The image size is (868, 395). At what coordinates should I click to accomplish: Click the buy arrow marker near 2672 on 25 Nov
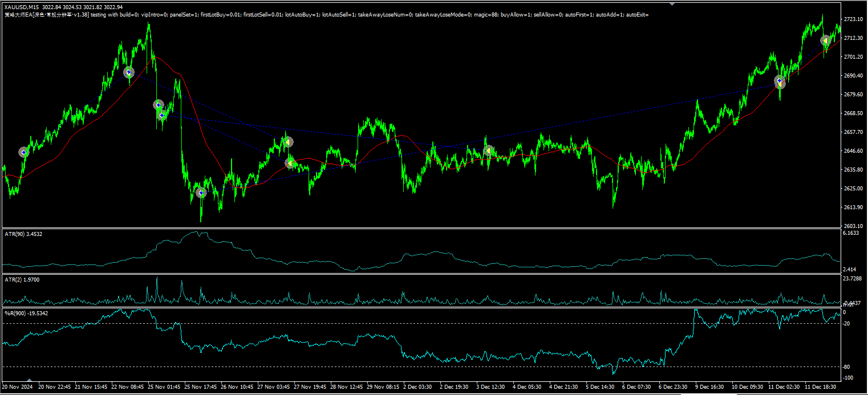(x=159, y=105)
